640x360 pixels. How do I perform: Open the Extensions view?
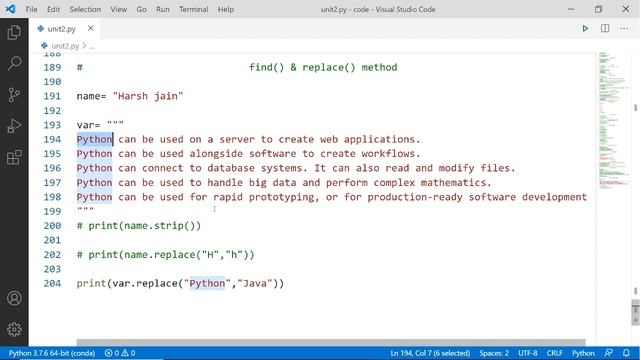pos(14,157)
